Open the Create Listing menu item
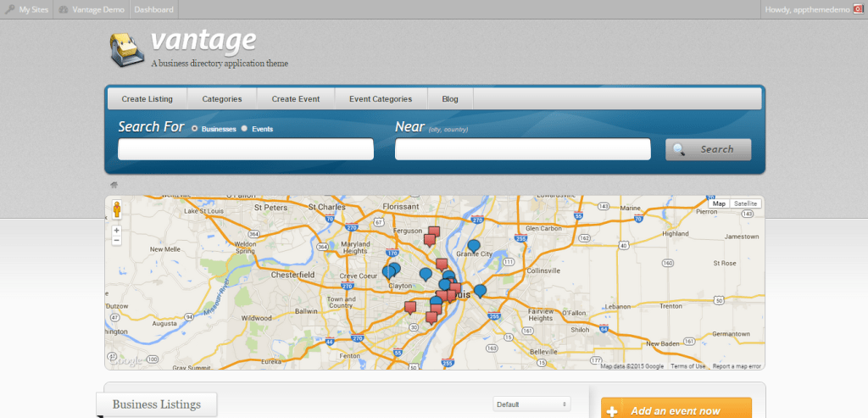This screenshot has height=418, width=868. coord(147,99)
